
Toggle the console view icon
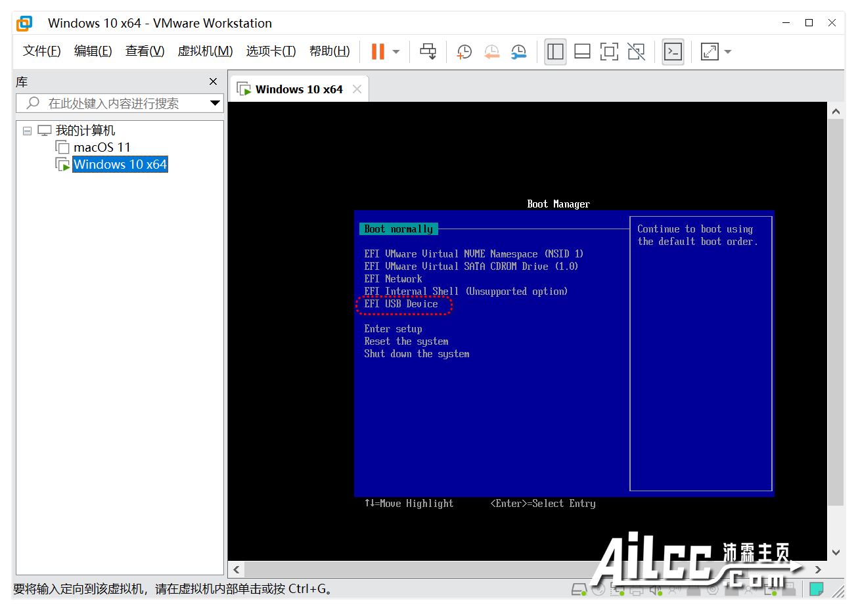pos(673,52)
